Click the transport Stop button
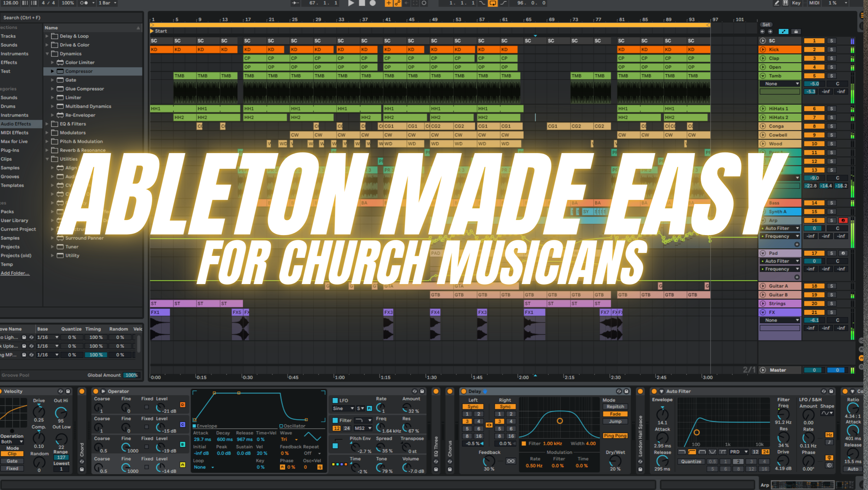 361,3
